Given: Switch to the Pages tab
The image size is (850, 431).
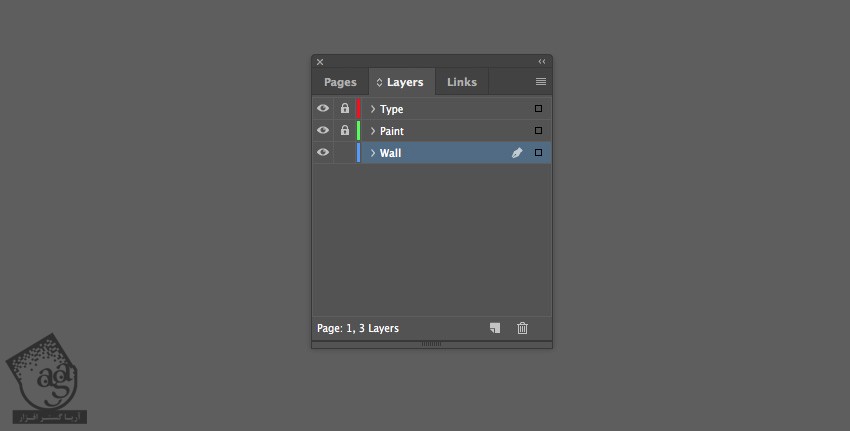Looking at the screenshot, I should [340, 82].
